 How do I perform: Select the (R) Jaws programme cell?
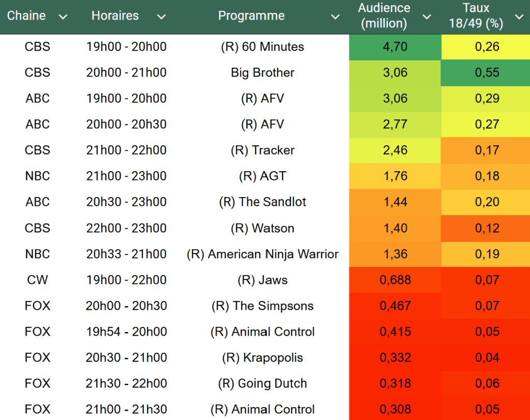click(262, 280)
